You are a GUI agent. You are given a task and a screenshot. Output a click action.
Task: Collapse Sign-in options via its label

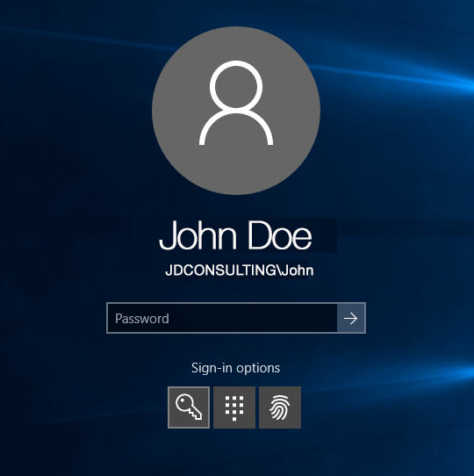(235, 368)
